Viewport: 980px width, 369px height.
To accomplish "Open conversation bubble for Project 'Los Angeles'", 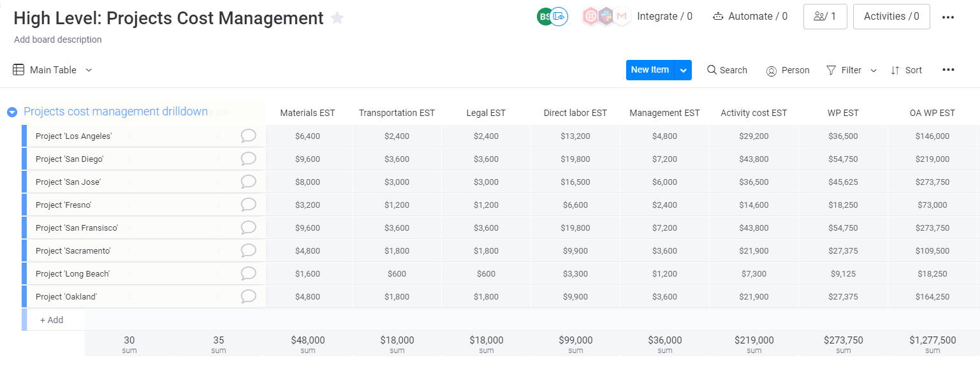I will 248,135.
